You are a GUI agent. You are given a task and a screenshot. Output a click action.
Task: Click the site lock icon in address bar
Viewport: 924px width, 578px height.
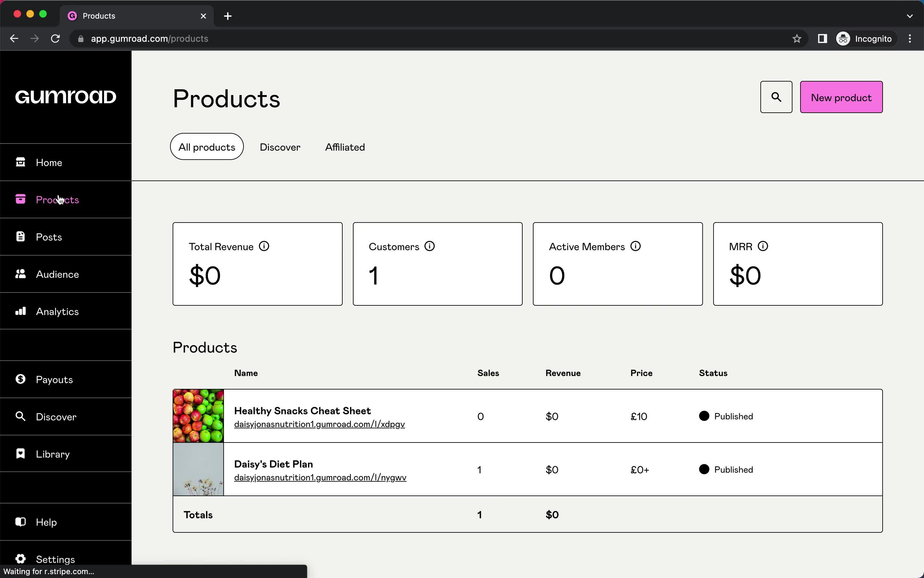point(80,39)
